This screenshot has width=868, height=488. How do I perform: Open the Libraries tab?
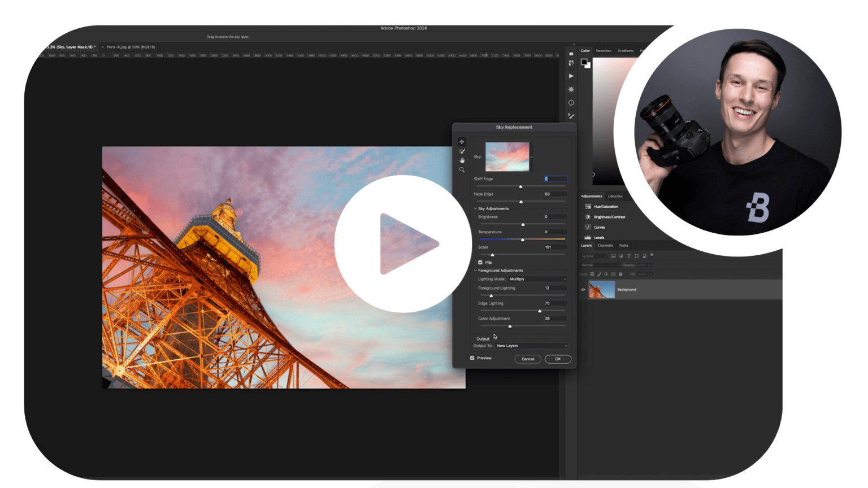pyautogui.click(x=615, y=196)
